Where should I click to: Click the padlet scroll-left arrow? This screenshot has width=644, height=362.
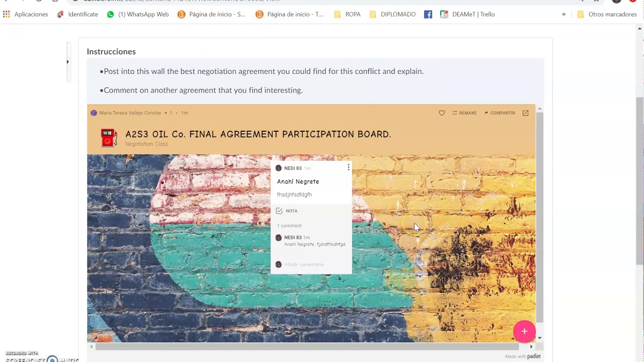click(x=91, y=346)
